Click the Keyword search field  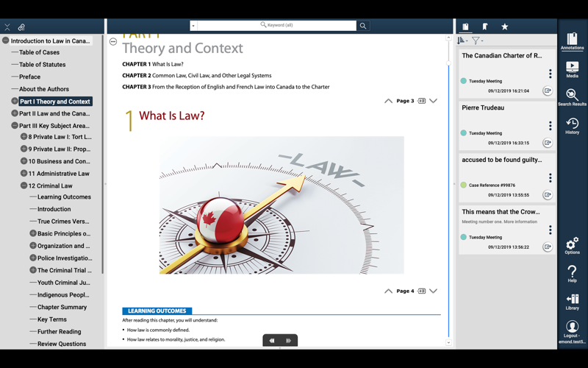(277, 26)
